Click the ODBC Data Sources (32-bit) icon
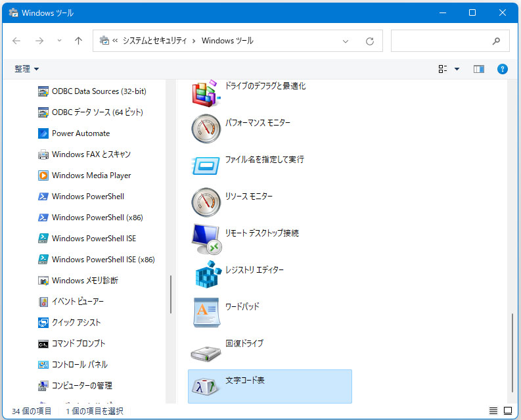Viewport: 521px width, 420px height. click(x=43, y=91)
